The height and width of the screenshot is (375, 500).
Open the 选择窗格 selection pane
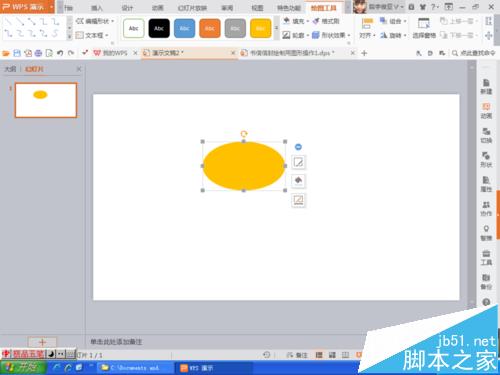point(424,28)
